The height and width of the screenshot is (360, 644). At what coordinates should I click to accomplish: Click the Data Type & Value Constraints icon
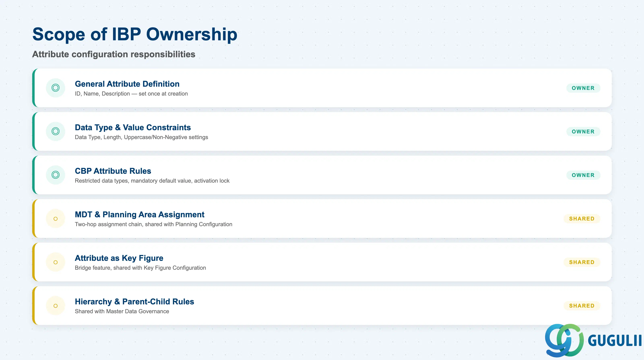tap(56, 131)
